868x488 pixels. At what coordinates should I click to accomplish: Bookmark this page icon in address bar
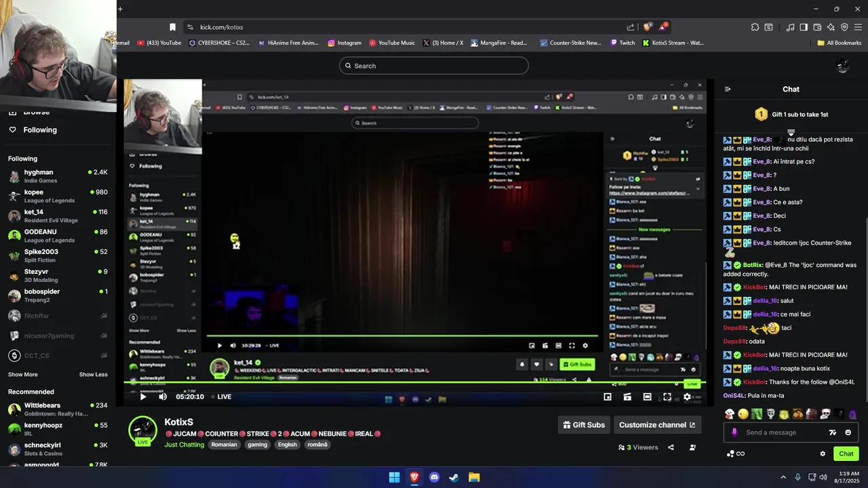tap(172, 27)
